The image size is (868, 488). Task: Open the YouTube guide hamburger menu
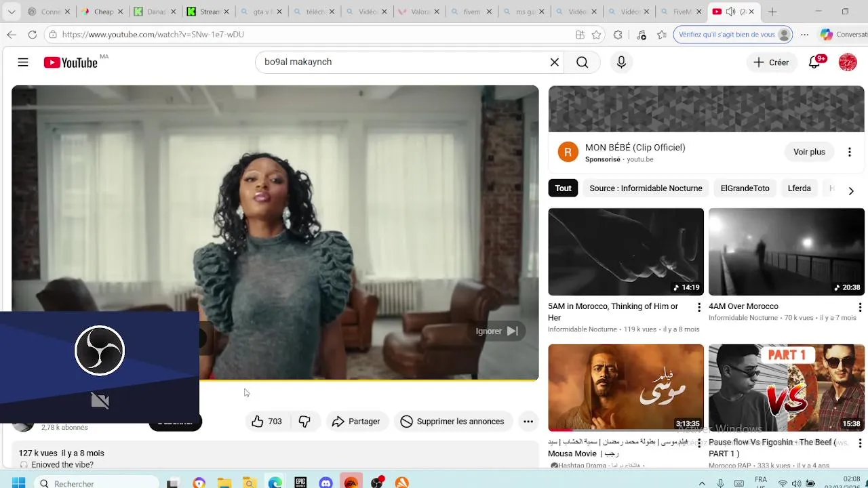[23, 62]
